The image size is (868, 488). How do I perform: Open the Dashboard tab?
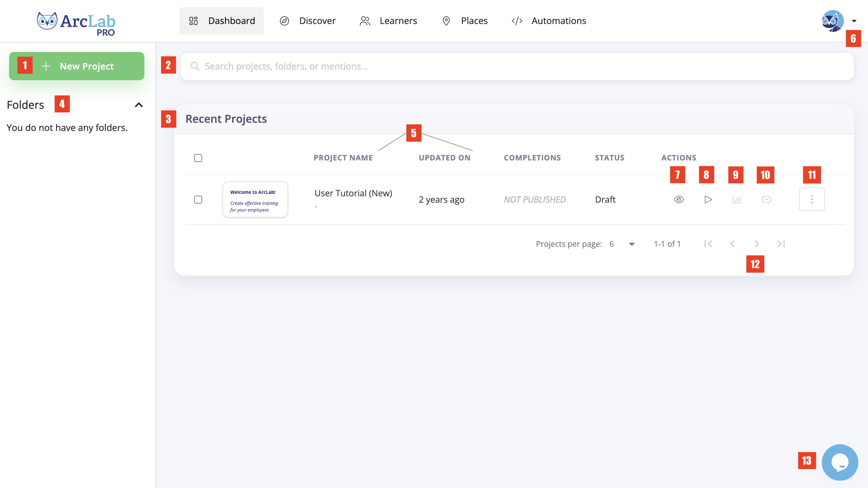[x=221, y=21]
